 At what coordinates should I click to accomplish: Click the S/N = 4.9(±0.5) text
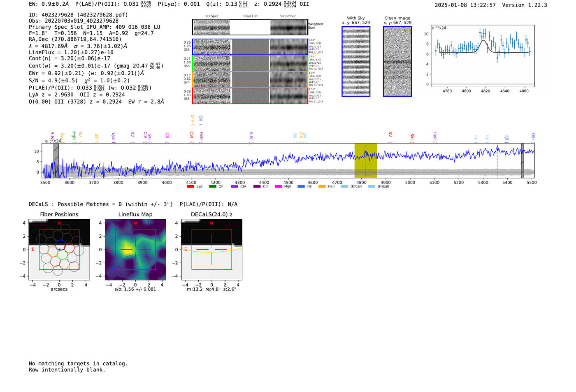point(53,81)
